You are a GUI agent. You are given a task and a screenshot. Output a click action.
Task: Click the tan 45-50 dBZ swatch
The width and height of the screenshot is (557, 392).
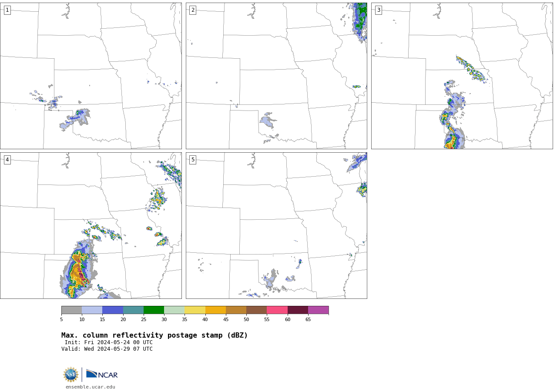coord(236,310)
